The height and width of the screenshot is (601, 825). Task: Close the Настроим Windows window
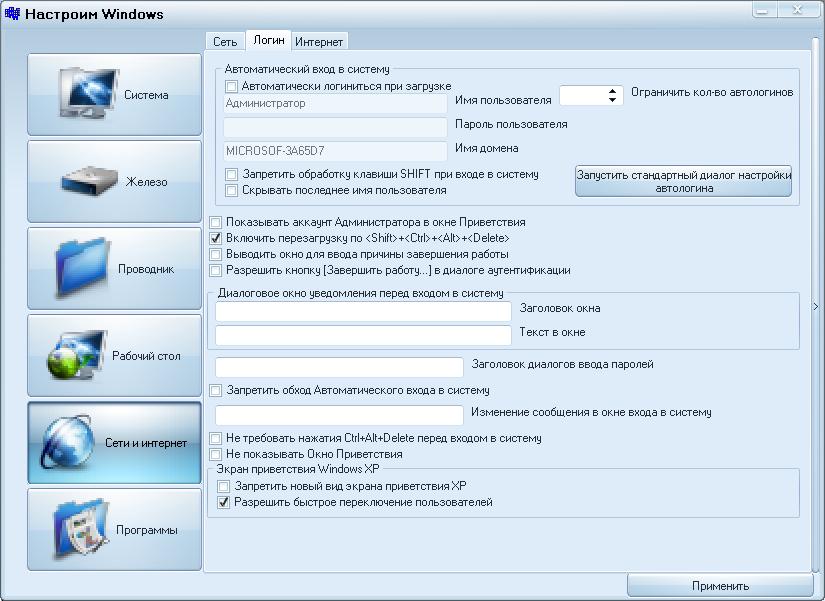[798, 11]
